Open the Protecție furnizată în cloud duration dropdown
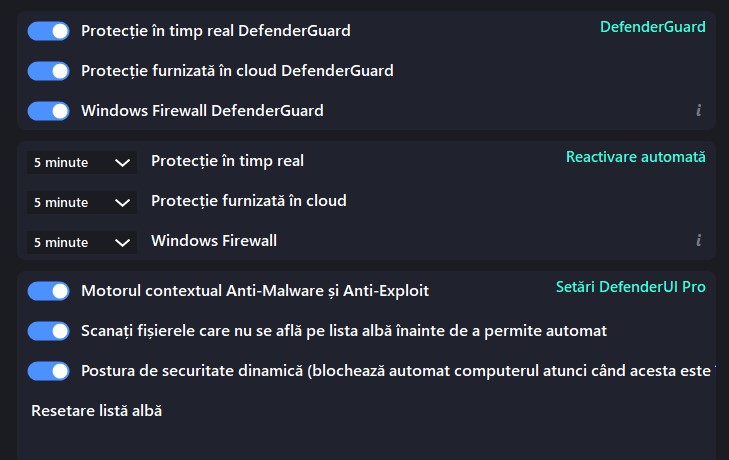This screenshot has width=729, height=460. coord(82,202)
